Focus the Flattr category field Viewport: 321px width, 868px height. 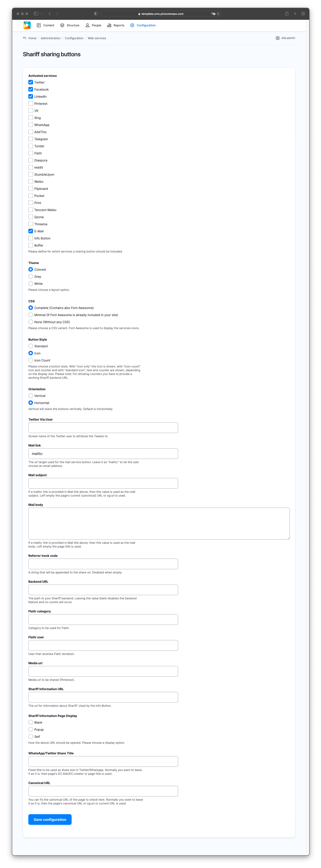(103, 620)
